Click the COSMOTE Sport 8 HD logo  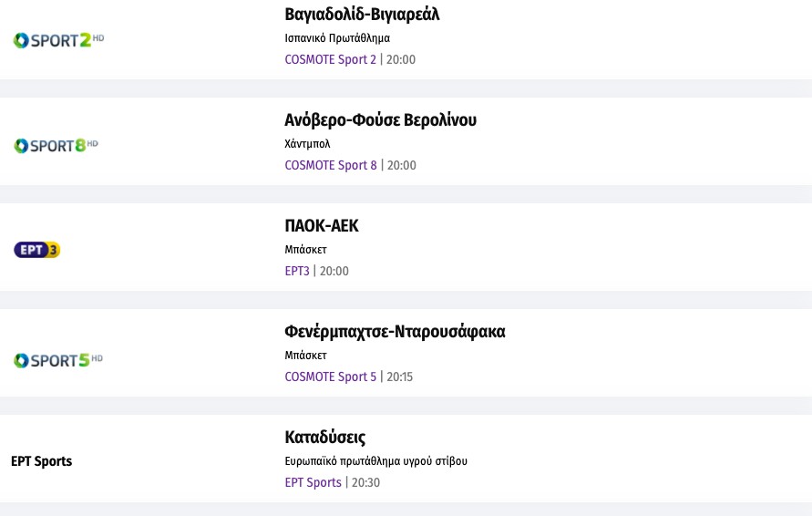(56, 146)
